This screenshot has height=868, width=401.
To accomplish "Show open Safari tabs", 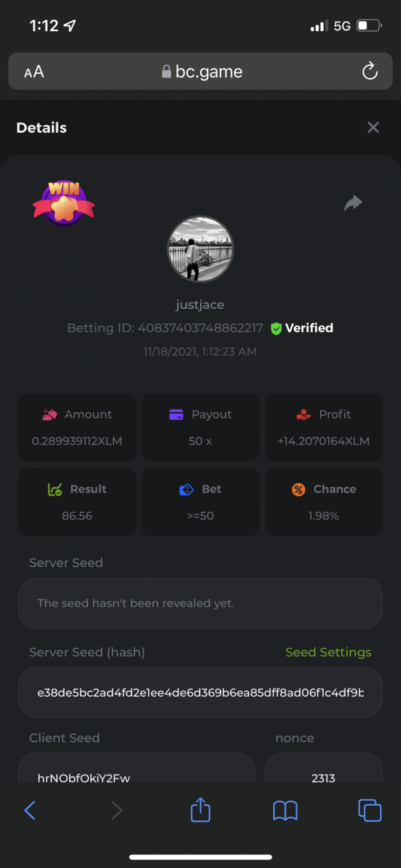I will pos(370,810).
